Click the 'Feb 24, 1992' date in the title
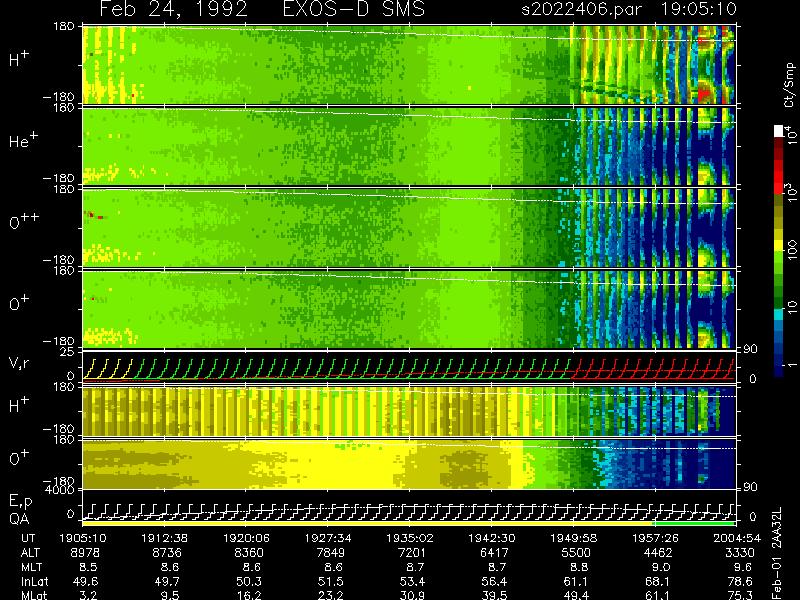The image size is (800, 600). point(173,9)
